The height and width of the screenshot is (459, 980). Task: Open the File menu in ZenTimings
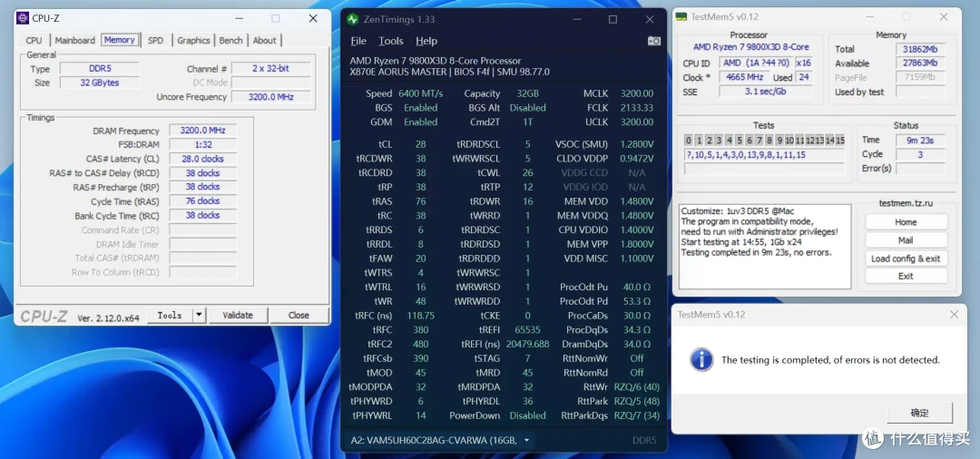[x=358, y=41]
